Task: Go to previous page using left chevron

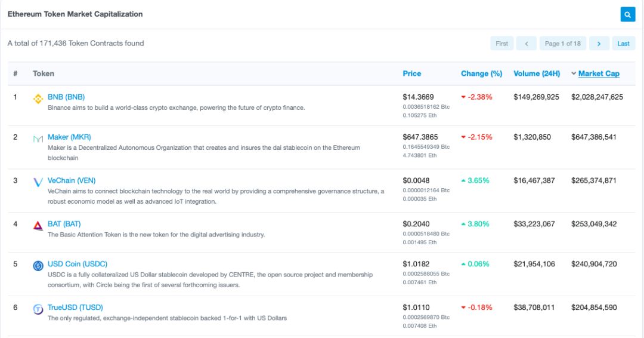Action: [x=526, y=44]
